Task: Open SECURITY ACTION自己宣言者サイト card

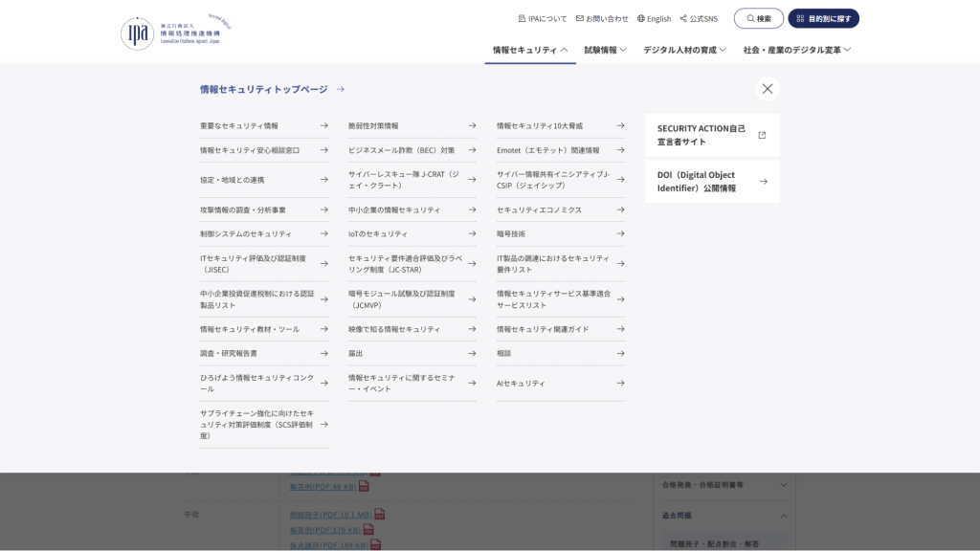Action: point(712,135)
